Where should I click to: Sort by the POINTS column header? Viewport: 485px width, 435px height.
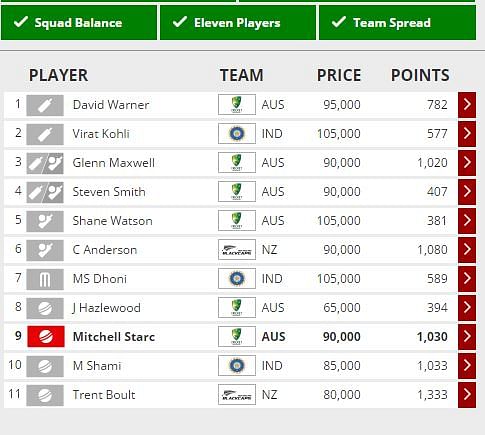coord(420,75)
